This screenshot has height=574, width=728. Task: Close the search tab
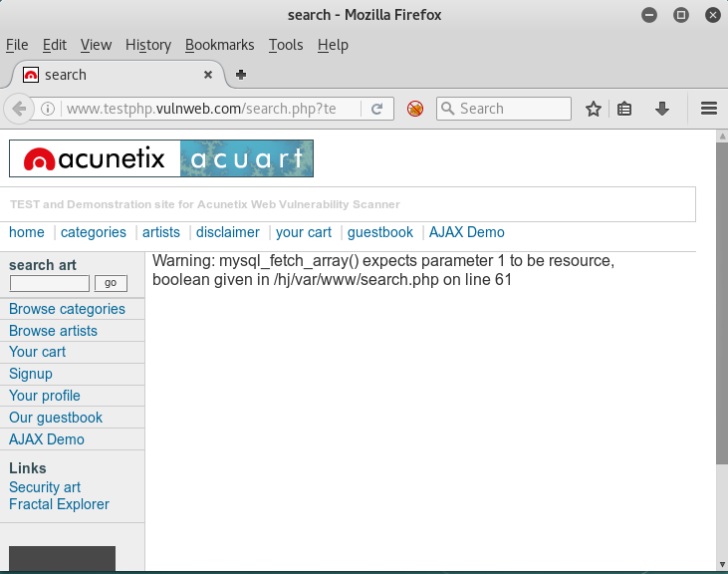pyautogui.click(x=208, y=75)
